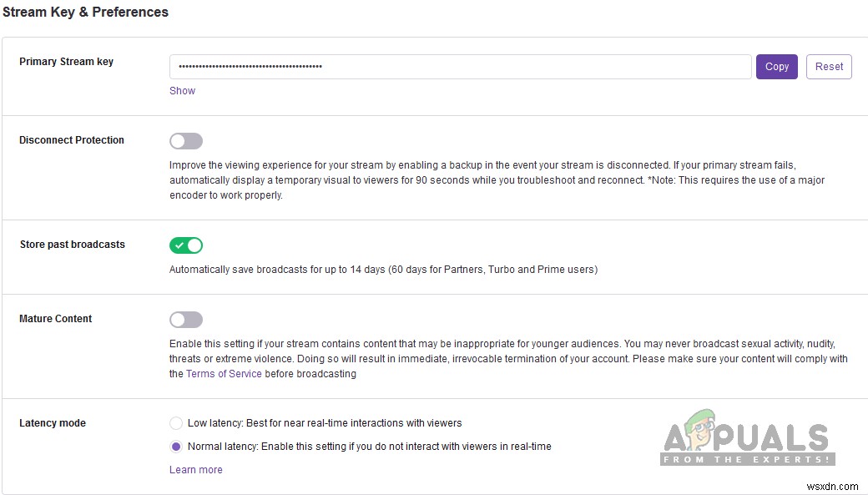The height and width of the screenshot is (495, 868).
Task: Enable the Mature Content toggle
Action: click(x=186, y=320)
